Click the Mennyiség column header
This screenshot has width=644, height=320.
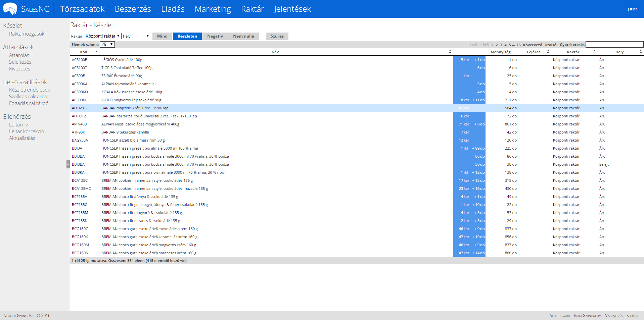point(501,52)
